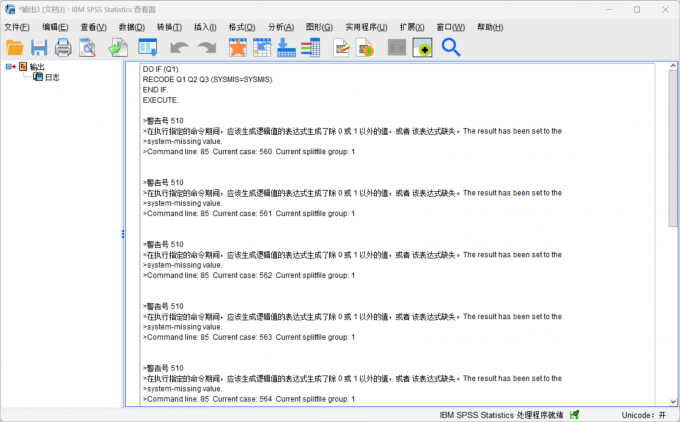
Task: Open Print Preview from the toolbar
Action: [x=88, y=47]
